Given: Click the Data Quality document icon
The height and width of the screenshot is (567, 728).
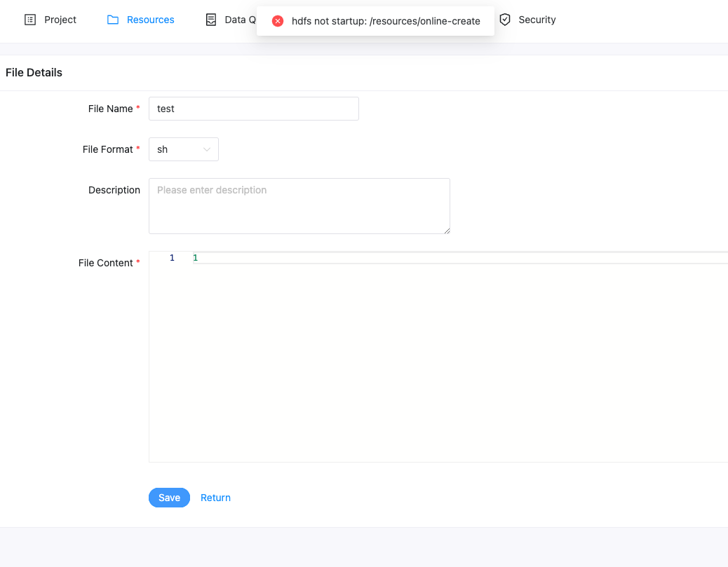Looking at the screenshot, I should pyautogui.click(x=211, y=20).
